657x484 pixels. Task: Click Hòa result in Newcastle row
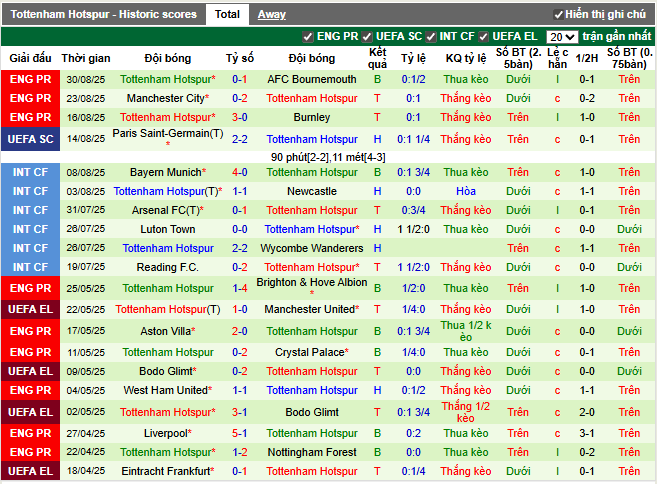[466, 192]
